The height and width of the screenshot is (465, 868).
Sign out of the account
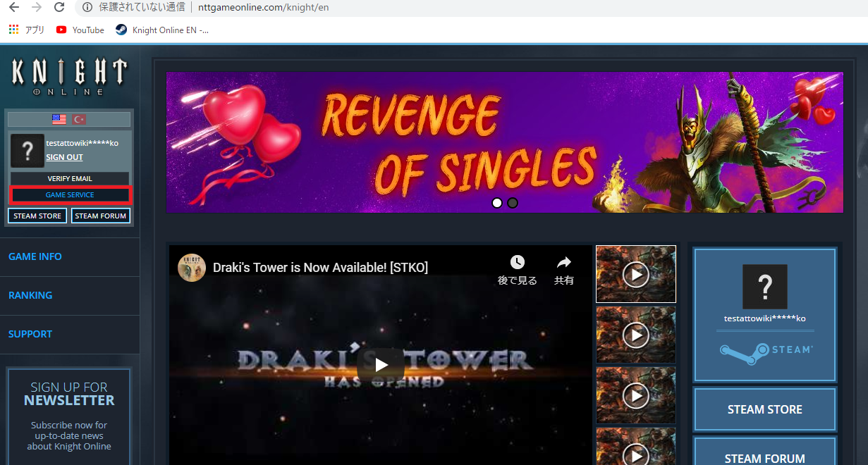[64, 157]
